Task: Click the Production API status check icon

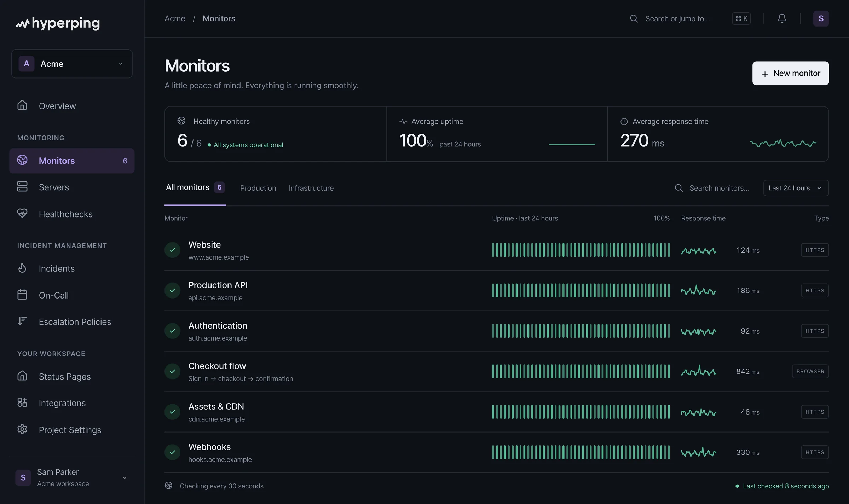Action: tap(173, 290)
